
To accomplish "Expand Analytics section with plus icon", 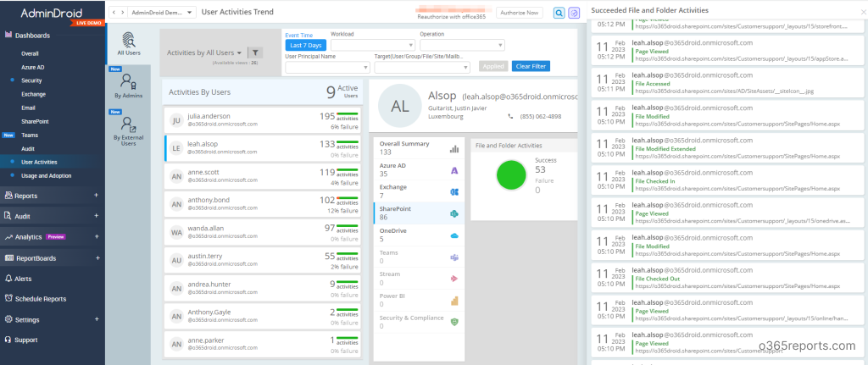I will pos(97,236).
